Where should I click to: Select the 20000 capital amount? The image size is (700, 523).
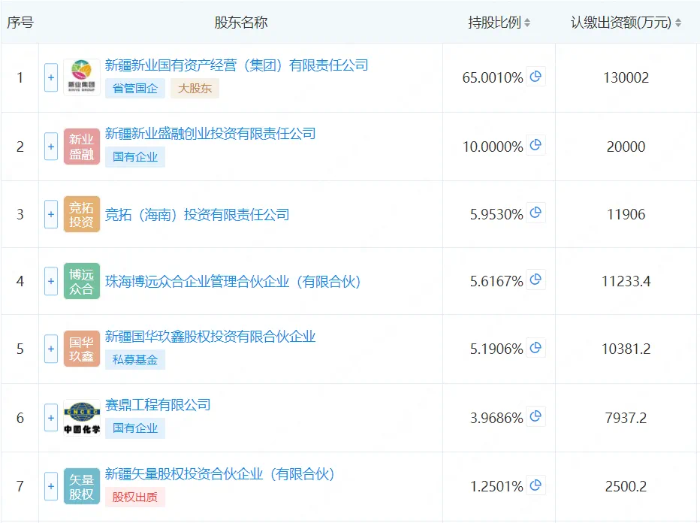click(626, 146)
